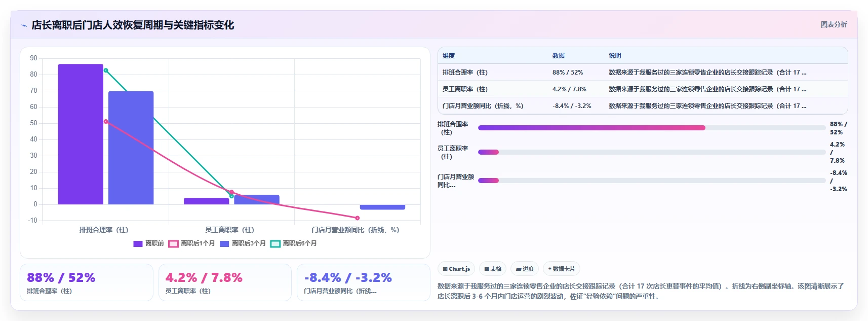868x321 pixels.
Task: Click the 离职后3个月 bar for 员工离职率
Action: click(256, 200)
